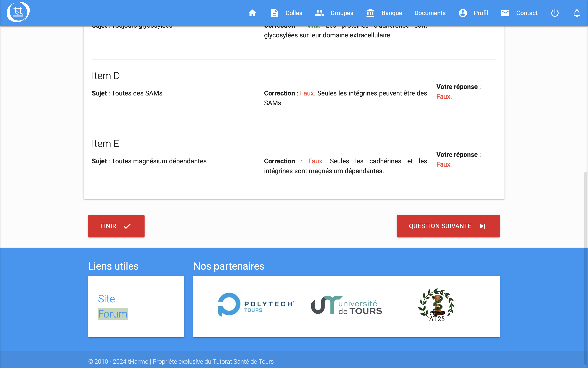The height and width of the screenshot is (368, 588).
Task: Click the Banque building icon
Action: point(370,13)
